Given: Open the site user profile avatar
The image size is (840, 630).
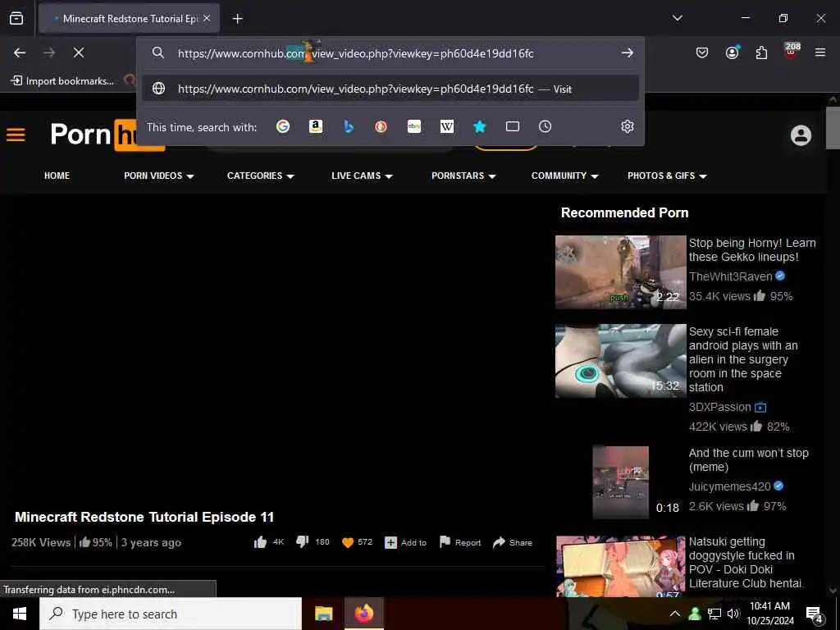Looking at the screenshot, I should tap(801, 135).
